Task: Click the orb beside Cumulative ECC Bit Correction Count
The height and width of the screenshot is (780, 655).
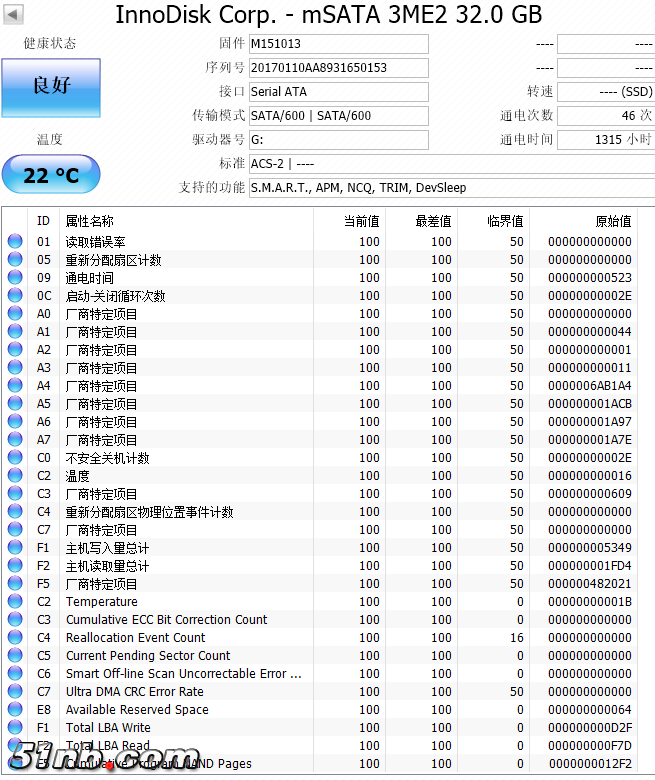Action: coord(15,619)
